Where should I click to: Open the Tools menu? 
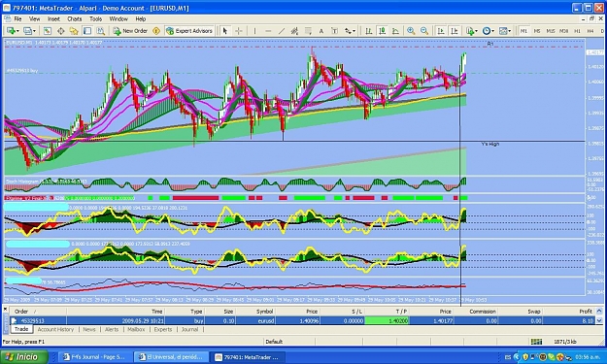point(95,19)
